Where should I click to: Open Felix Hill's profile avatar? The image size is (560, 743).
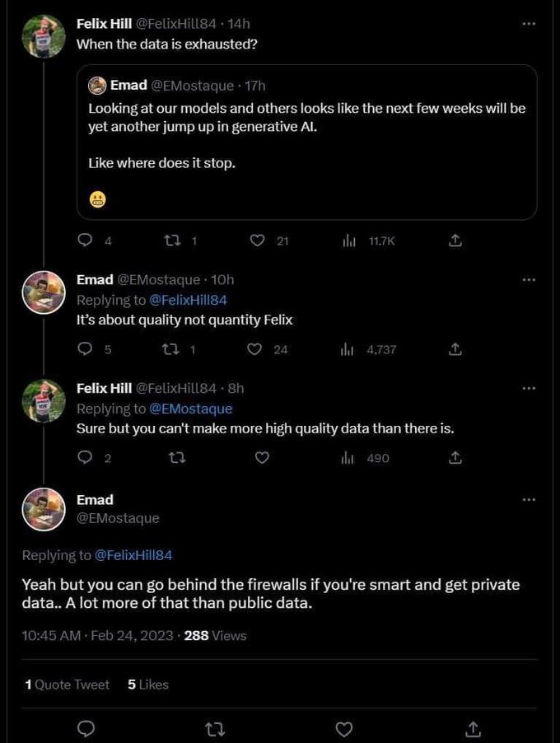click(x=43, y=36)
